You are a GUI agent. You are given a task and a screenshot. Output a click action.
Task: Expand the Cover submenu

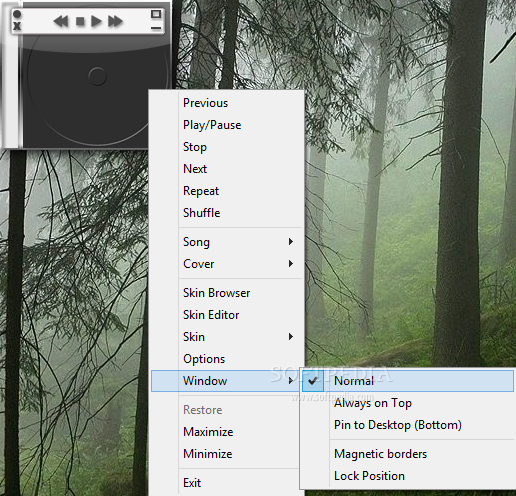click(227, 264)
